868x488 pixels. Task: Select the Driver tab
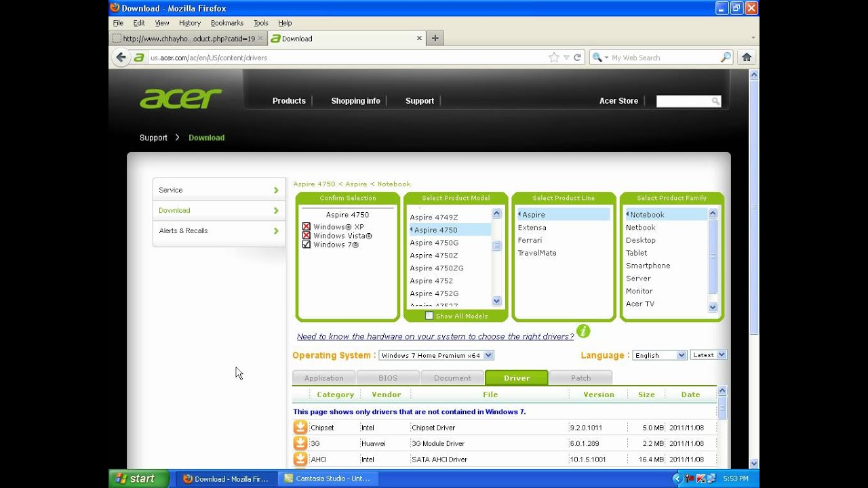[517, 378]
